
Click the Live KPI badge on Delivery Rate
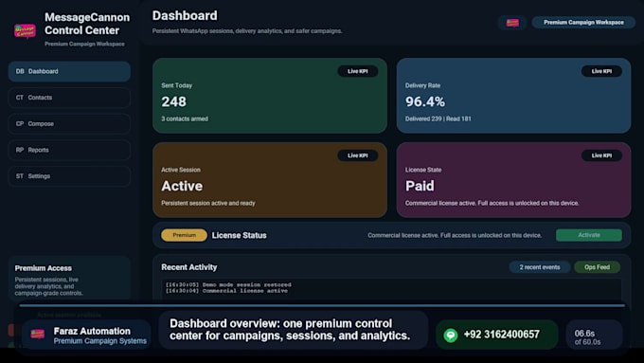(x=601, y=71)
